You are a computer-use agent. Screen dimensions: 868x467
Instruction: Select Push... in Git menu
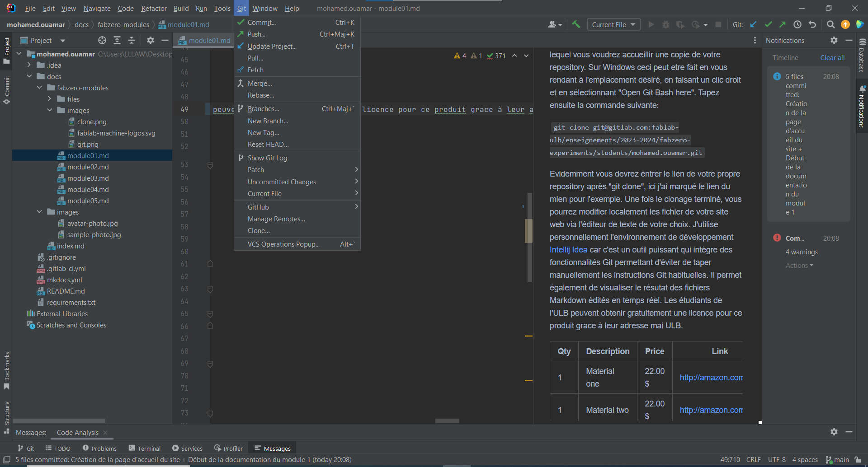tap(297, 34)
